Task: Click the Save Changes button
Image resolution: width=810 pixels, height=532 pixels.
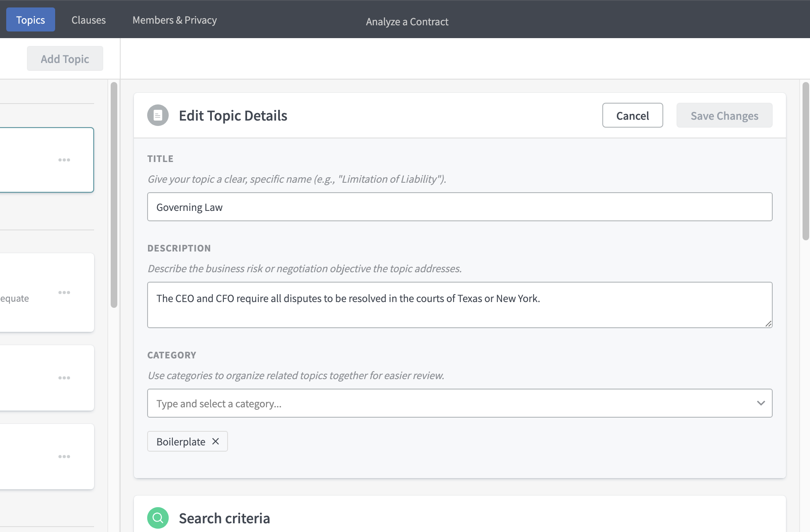Action: [x=724, y=116]
